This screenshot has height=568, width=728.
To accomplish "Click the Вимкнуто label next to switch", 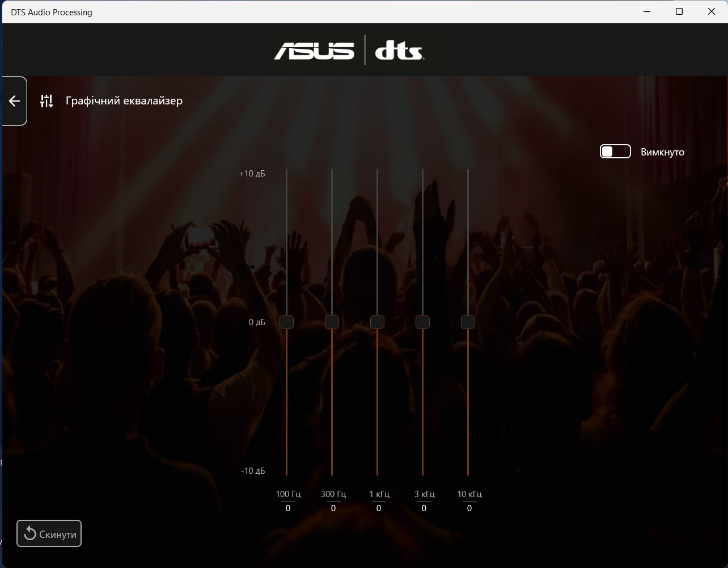I will click(662, 152).
